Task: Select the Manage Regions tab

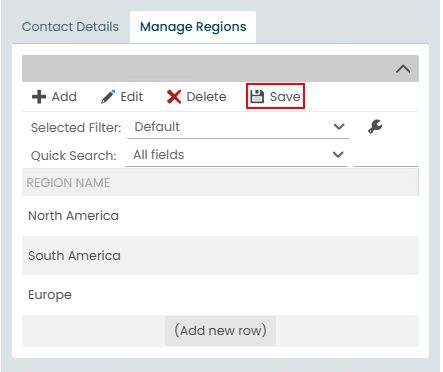Action: tap(193, 27)
